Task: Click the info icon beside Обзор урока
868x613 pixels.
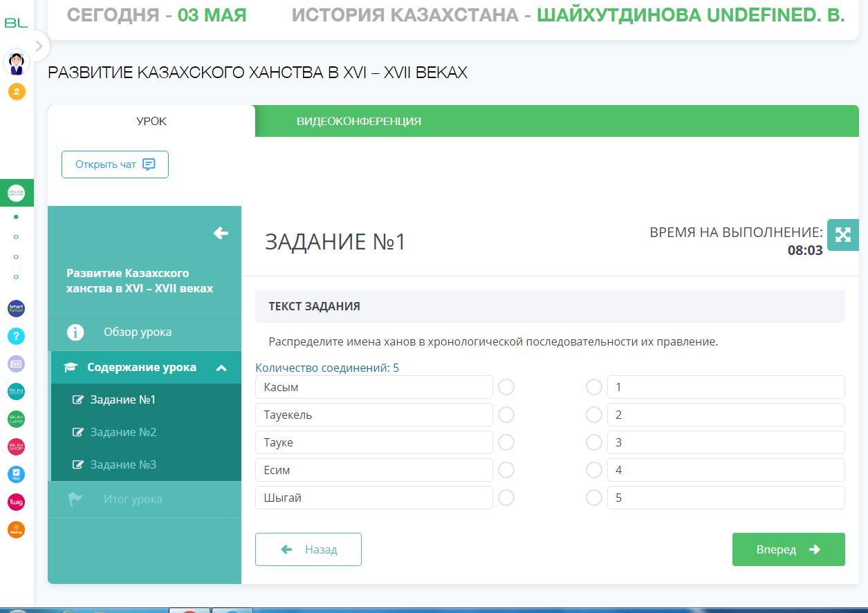Action: [75, 332]
